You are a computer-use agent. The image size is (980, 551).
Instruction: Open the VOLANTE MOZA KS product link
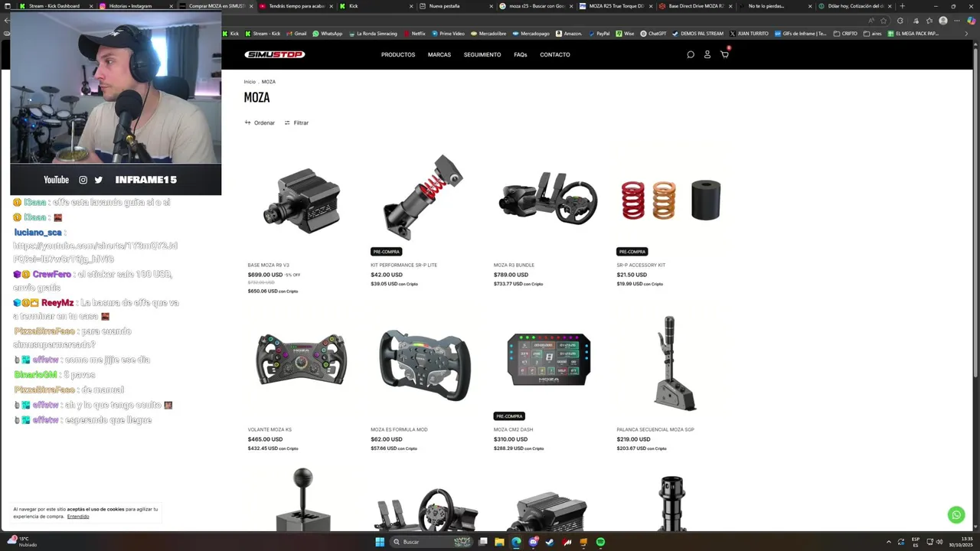269,429
